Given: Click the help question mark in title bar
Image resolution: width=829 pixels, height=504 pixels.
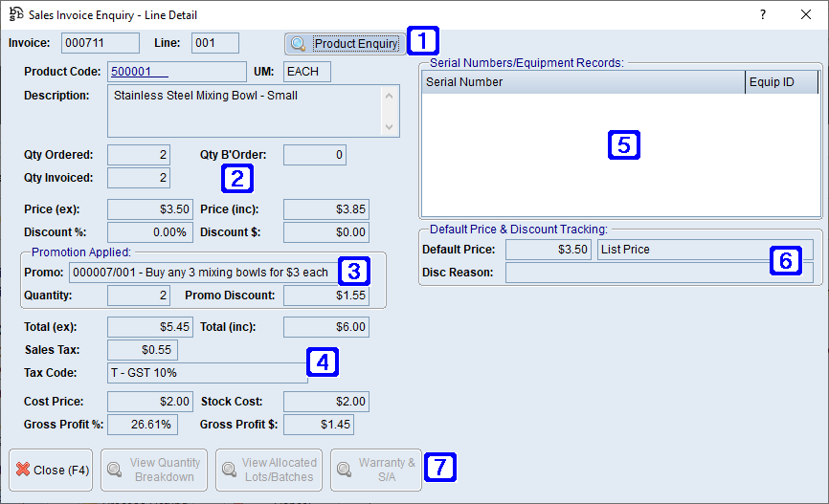Looking at the screenshot, I should [x=762, y=14].
